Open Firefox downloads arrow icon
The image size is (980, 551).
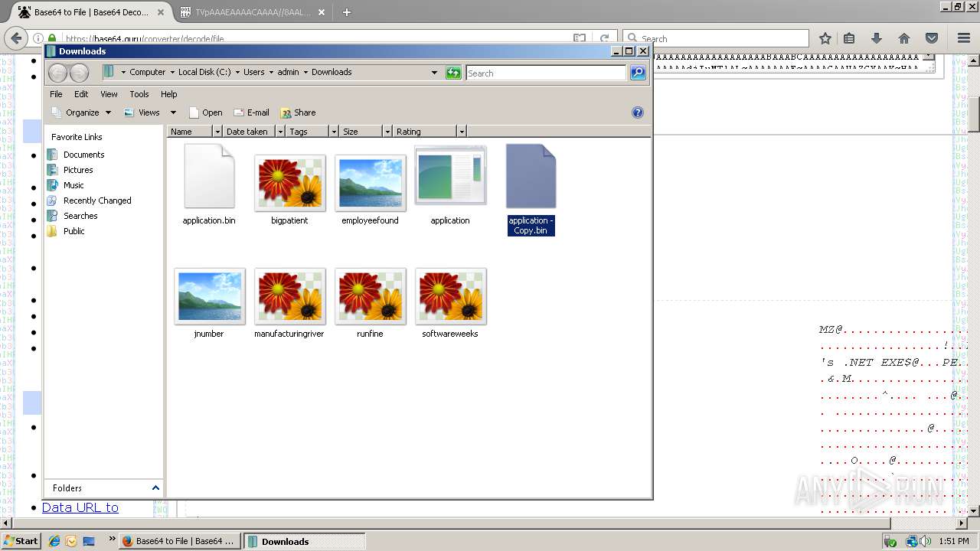[x=877, y=38]
